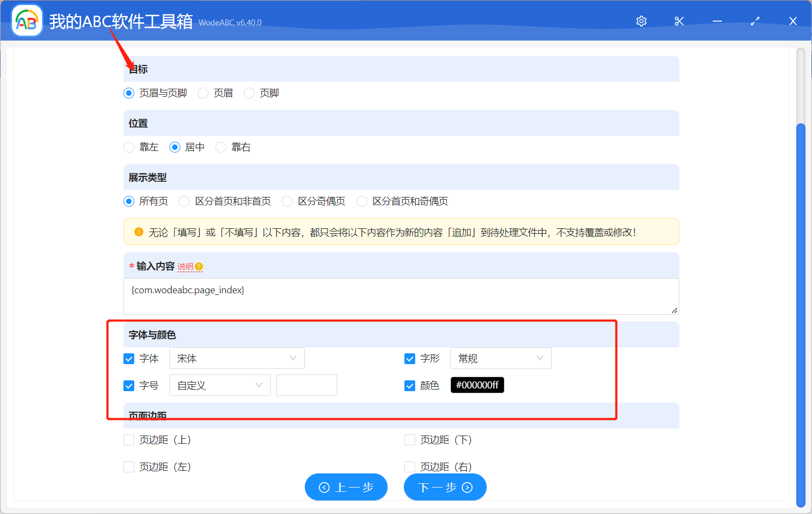The height and width of the screenshot is (514, 812).
Task: Click the 说明 link above the input content
Action: (x=186, y=266)
